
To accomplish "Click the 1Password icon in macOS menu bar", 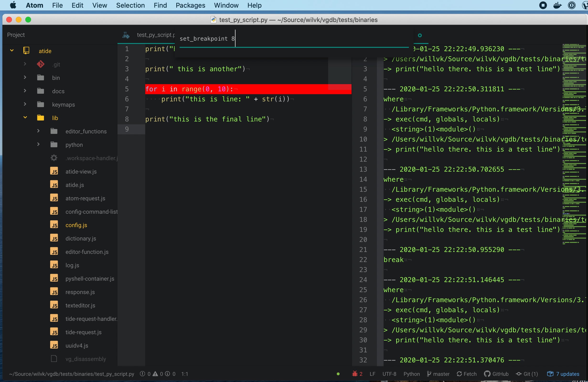I will [x=572, y=5].
